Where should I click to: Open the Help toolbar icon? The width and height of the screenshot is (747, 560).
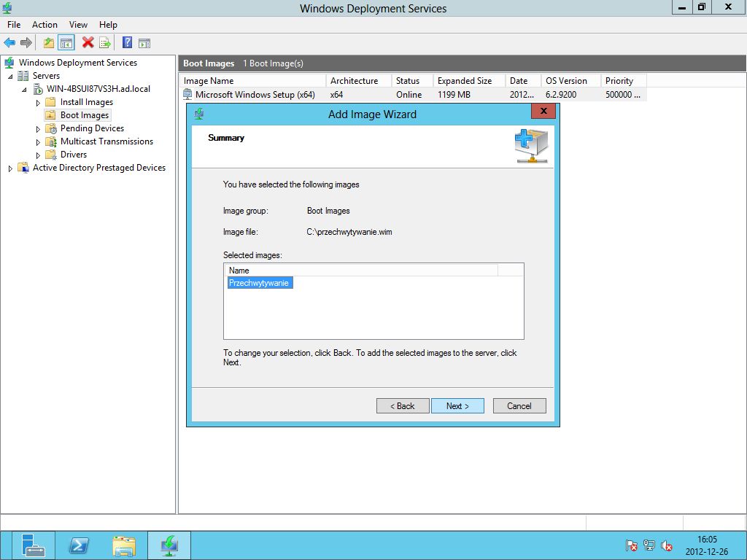[127, 42]
